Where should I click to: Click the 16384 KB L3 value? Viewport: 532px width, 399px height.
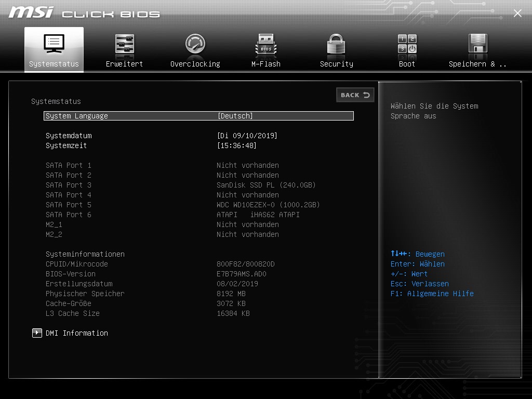[x=233, y=313]
